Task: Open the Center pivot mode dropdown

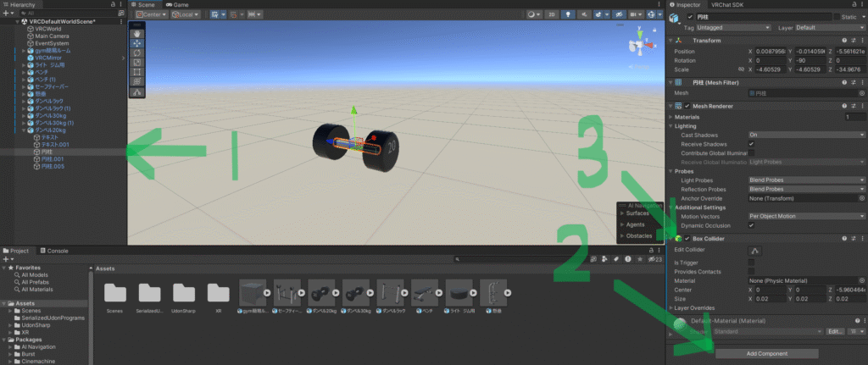Action: click(153, 14)
